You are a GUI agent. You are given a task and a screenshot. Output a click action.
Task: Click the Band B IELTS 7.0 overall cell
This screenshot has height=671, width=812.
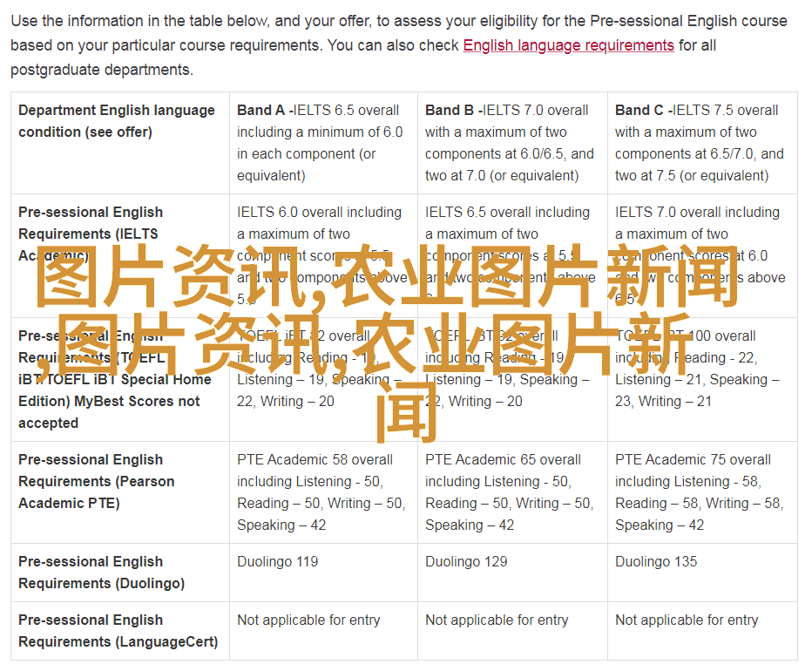point(512,143)
